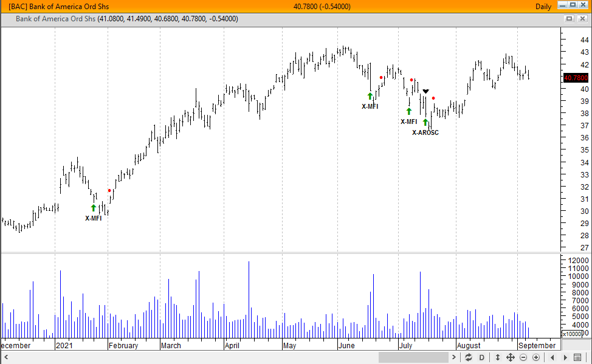This screenshot has height=364, width=592.
Task: Zoom out with the minus magnifier icon
Action: pos(523,357)
